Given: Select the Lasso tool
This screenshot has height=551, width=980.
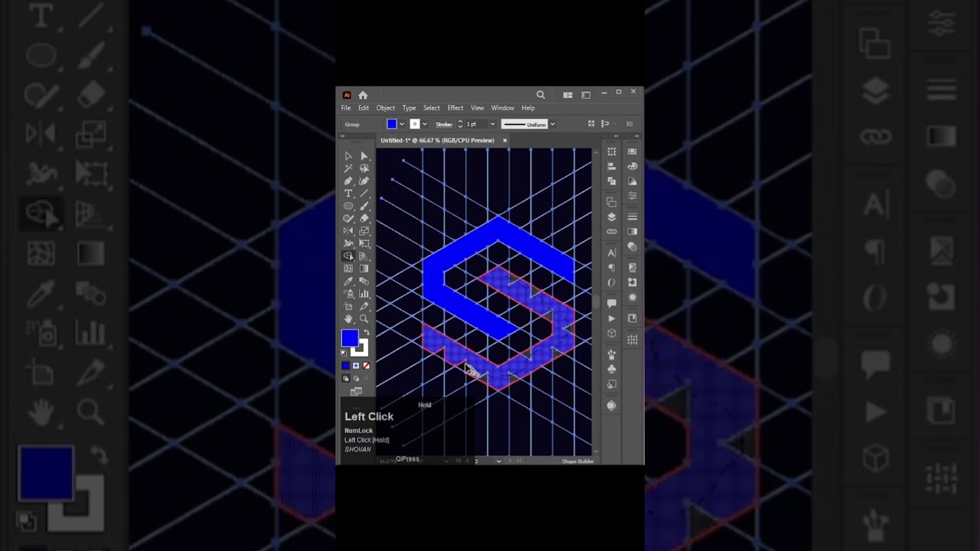Looking at the screenshot, I should coord(364,168).
